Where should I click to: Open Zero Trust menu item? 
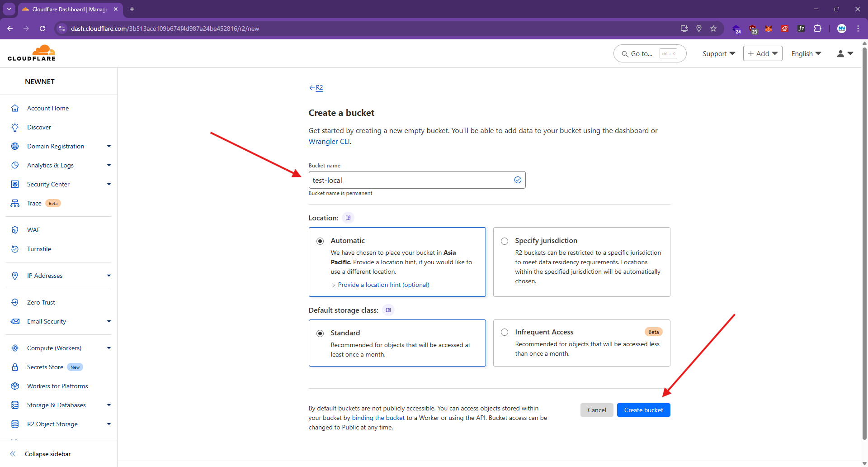point(41,302)
